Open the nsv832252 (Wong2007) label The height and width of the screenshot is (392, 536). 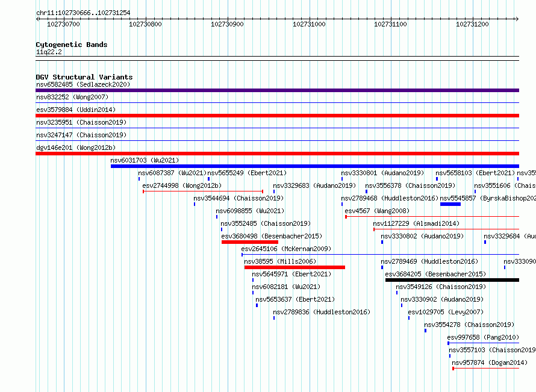coord(72,97)
